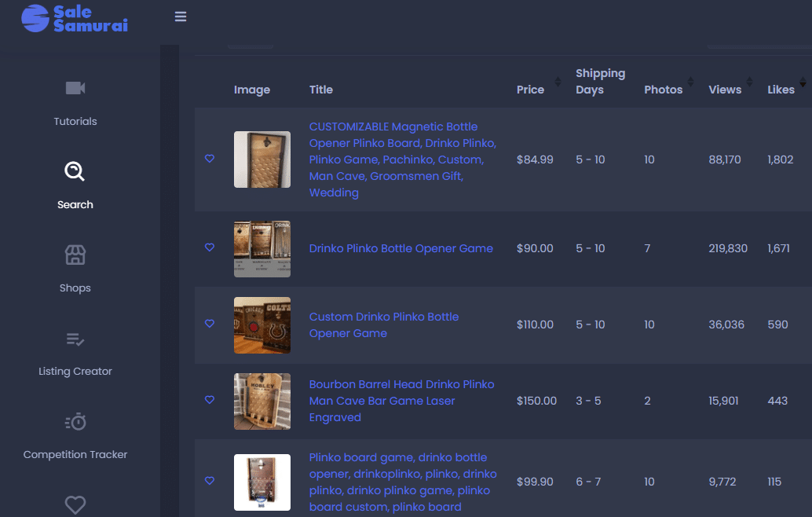Click the Image column header
The width and height of the screenshot is (812, 517).
click(x=251, y=90)
